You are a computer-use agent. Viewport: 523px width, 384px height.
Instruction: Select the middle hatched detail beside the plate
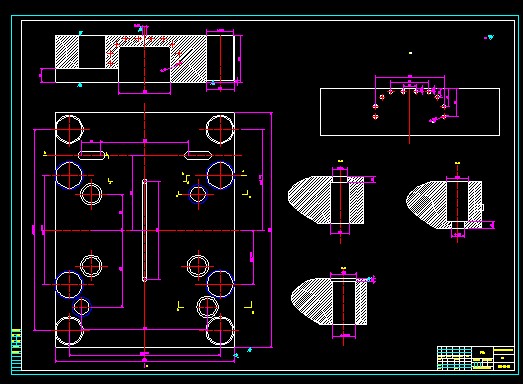[x=326, y=200]
